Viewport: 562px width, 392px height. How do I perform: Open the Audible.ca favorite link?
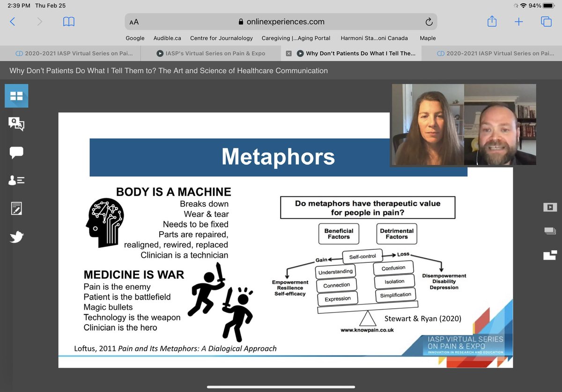pyautogui.click(x=167, y=38)
